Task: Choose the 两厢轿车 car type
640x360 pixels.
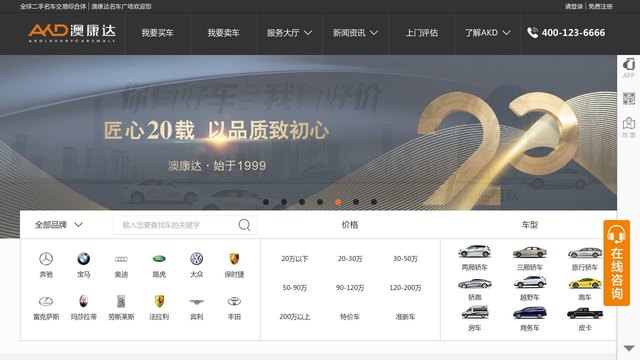Action: tap(474, 258)
